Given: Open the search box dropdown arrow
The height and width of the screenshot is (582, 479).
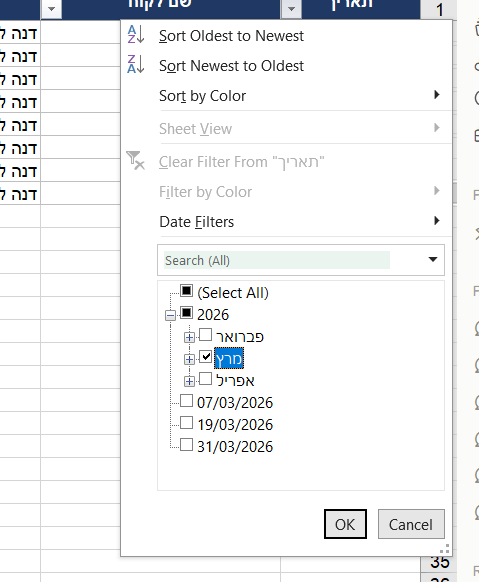Looking at the screenshot, I should click(x=433, y=259).
